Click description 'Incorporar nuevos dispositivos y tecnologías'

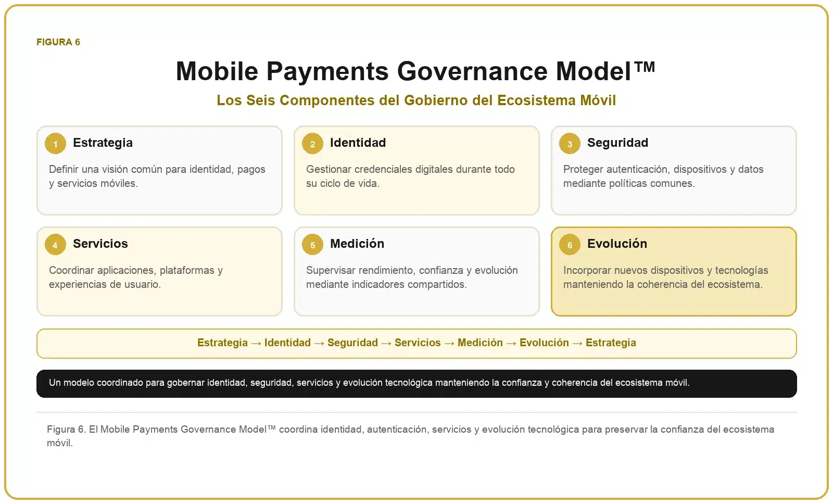pyautogui.click(x=665, y=277)
